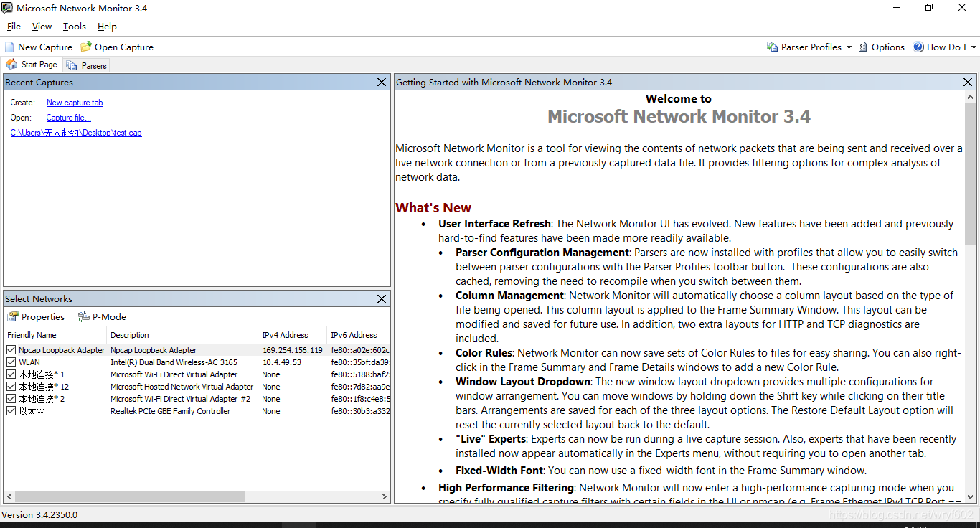980x528 pixels.
Task: Expand the Parser Profiles dropdown arrow
Action: (x=849, y=47)
